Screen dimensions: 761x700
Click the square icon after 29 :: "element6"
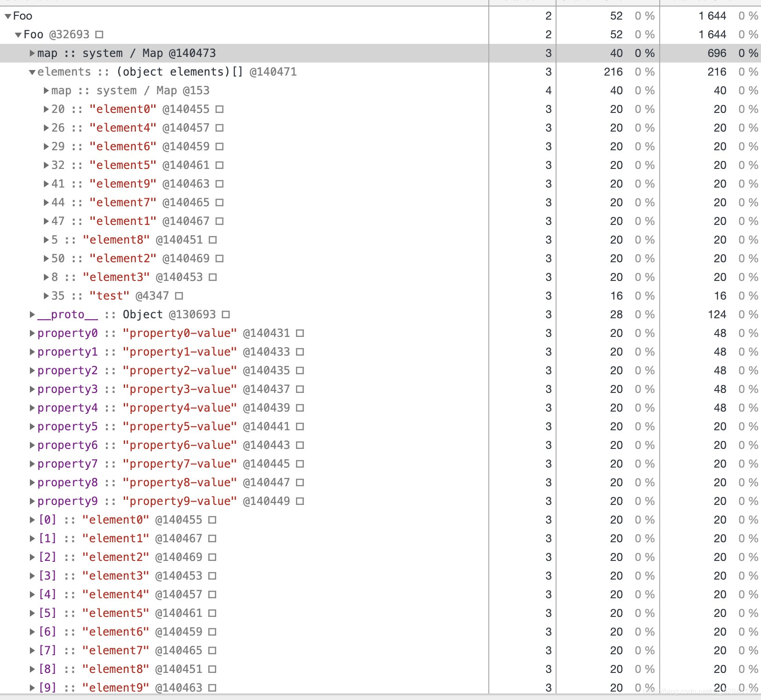219,147
